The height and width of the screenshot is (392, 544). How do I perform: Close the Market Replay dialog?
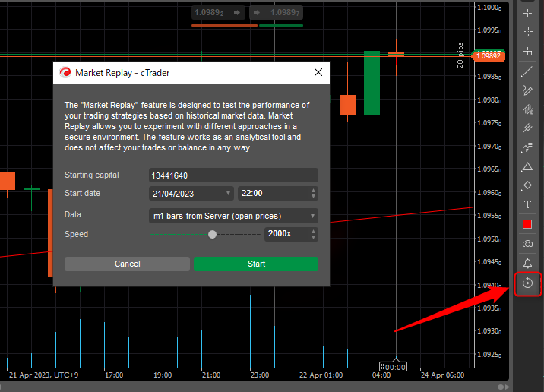tap(318, 72)
